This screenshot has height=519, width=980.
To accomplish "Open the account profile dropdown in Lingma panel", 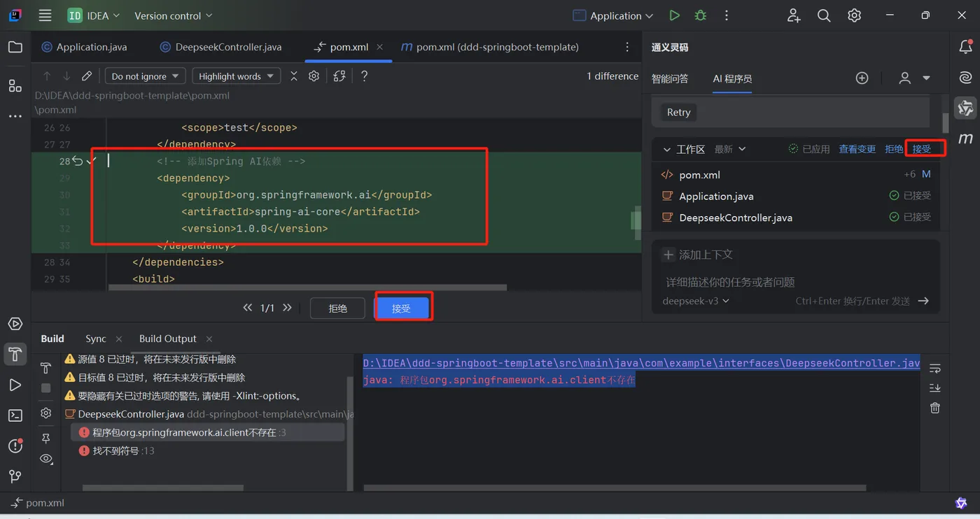I will (x=915, y=78).
